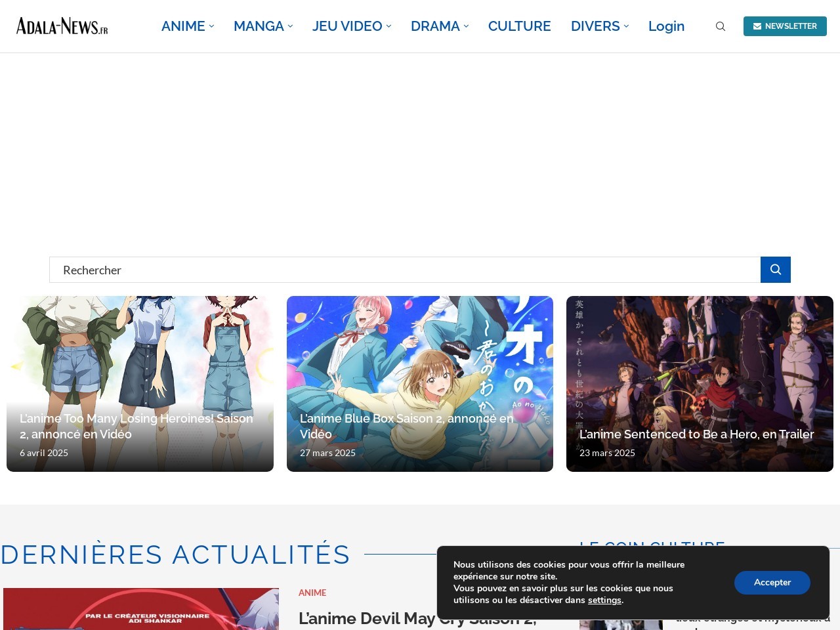The image size is (840, 630).
Task: Click the Login link
Action: pyautogui.click(x=666, y=26)
